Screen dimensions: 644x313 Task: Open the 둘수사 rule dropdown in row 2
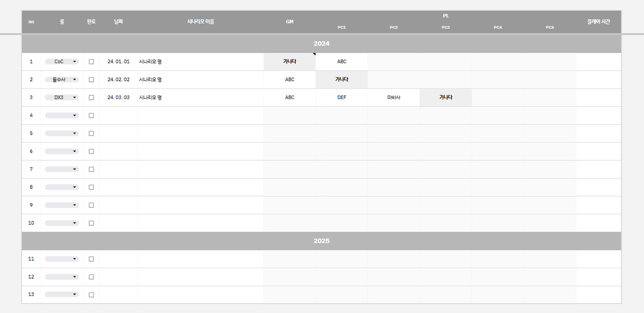(62, 79)
